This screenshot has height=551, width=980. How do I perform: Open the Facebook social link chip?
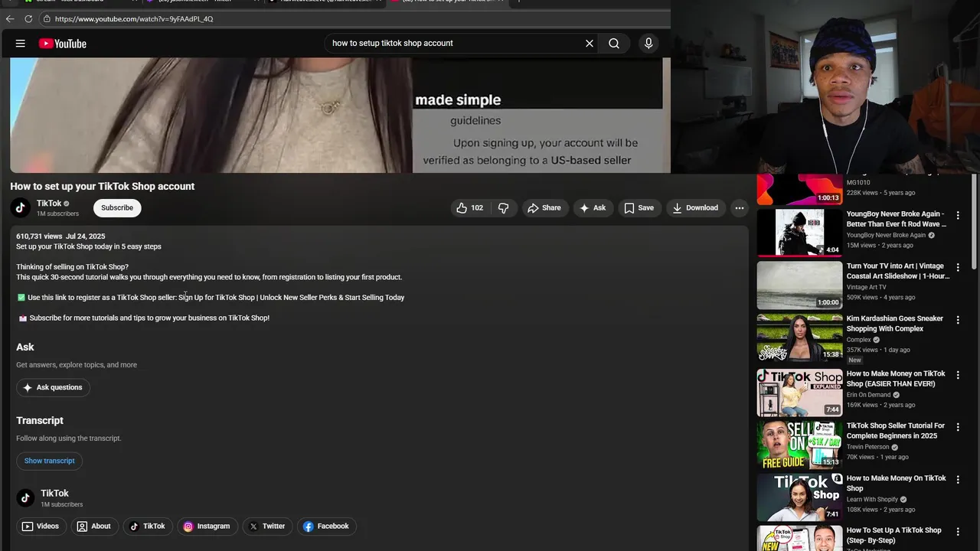(x=326, y=527)
